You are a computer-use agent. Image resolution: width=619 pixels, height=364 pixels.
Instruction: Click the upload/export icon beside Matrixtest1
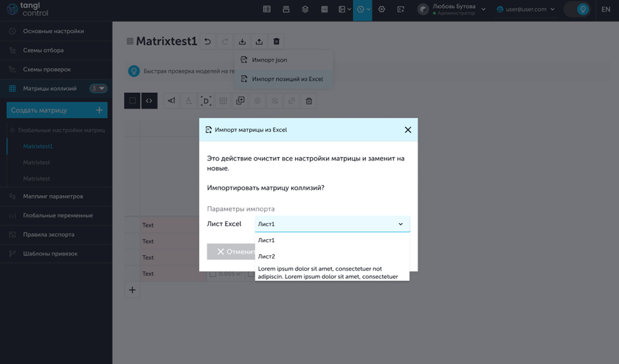pos(259,42)
